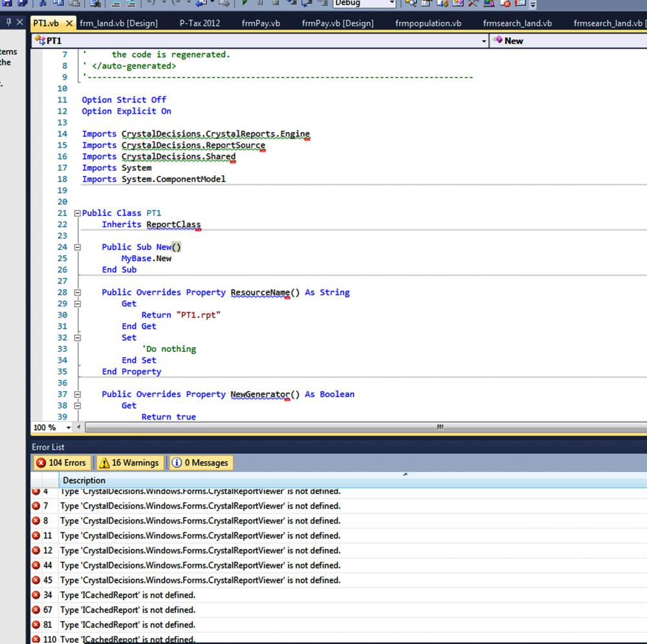Image resolution: width=647 pixels, height=644 pixels.
Task: Click the PT1 class icon in navigation bar
Action: pyautogui.click(x=40, y=40)
